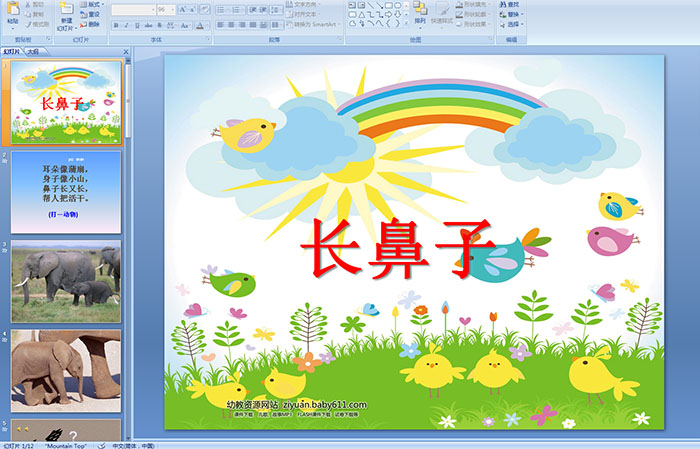
Task: Click Convert to SmartArt command
Action: coord(313,24)
